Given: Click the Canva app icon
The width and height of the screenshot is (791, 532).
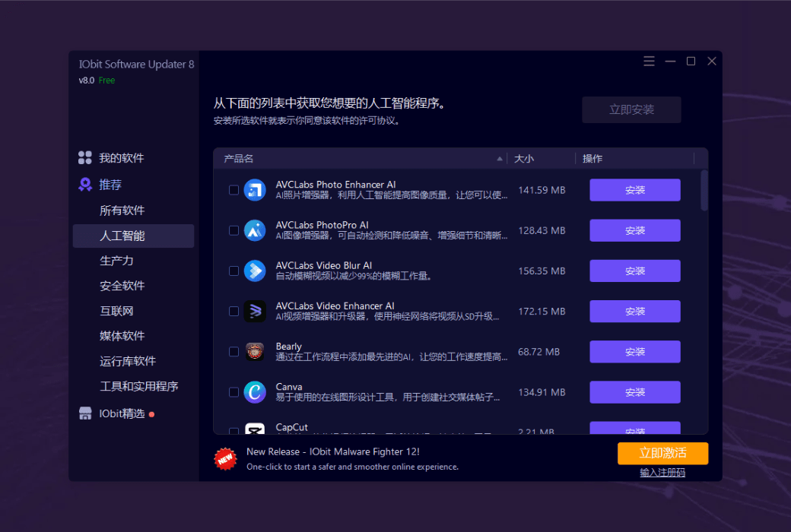Looking at the screenshot, I should [x=255, y=392].
